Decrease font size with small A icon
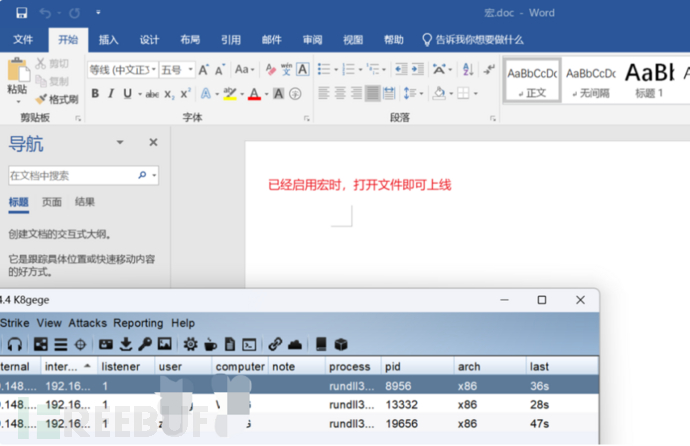 point(220,69)
